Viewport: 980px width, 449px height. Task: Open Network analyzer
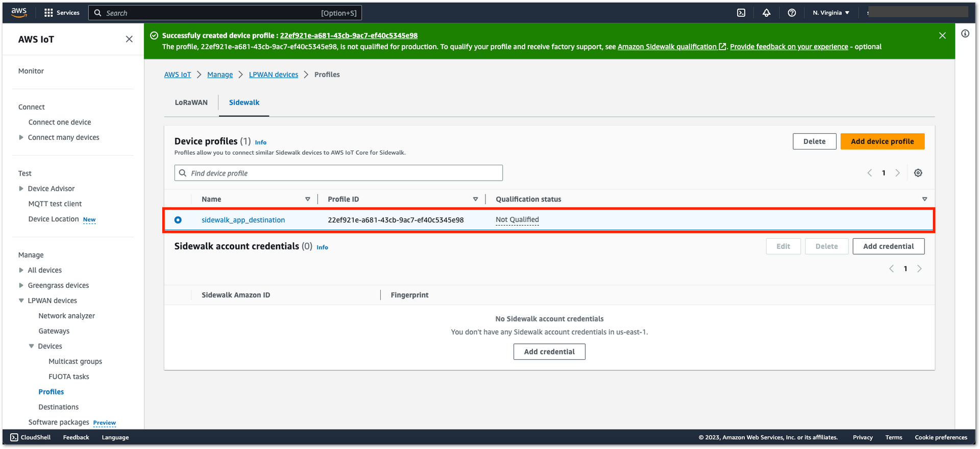click(x=67, y=316)
